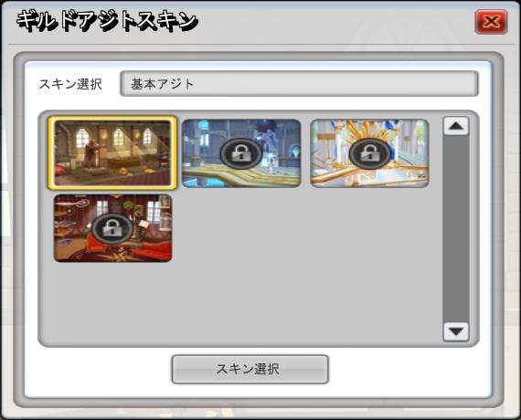521x420 pixels.
Task: Open the 基本アジト skin dropdown
Action: click(x=299, y=84)
